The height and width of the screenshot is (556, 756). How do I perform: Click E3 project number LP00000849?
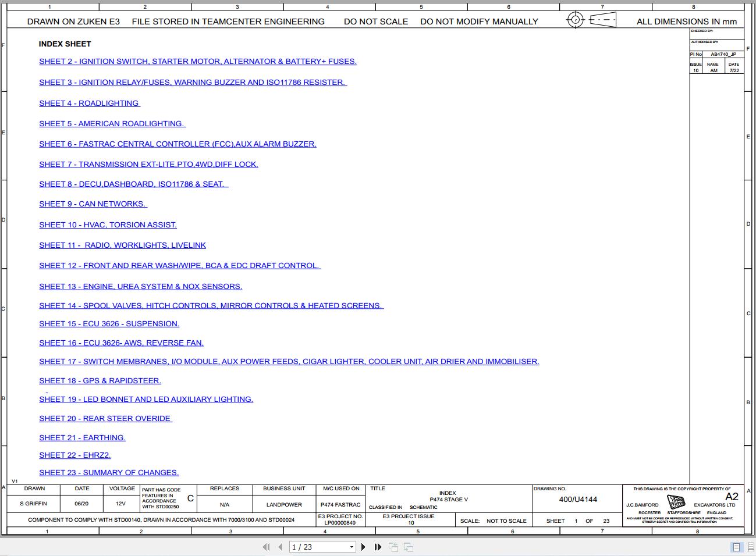(340, 523)
